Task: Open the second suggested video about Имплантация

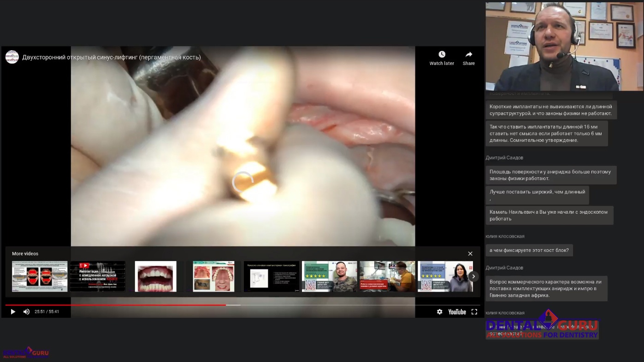Action: point(97,276)
